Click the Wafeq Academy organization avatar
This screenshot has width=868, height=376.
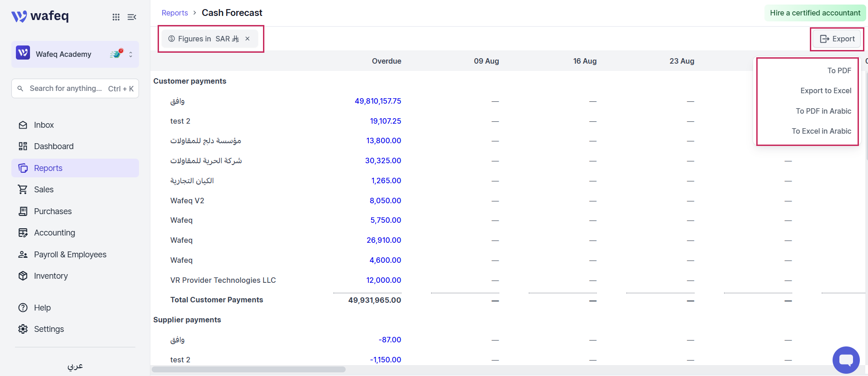pos(23,53)
